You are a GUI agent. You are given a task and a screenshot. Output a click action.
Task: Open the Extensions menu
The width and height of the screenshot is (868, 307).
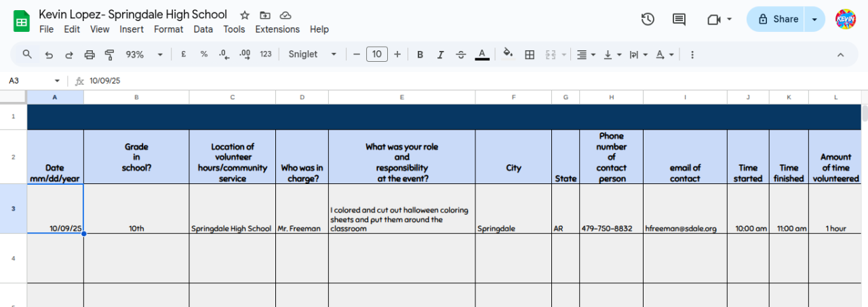click(x=277, y=29)
